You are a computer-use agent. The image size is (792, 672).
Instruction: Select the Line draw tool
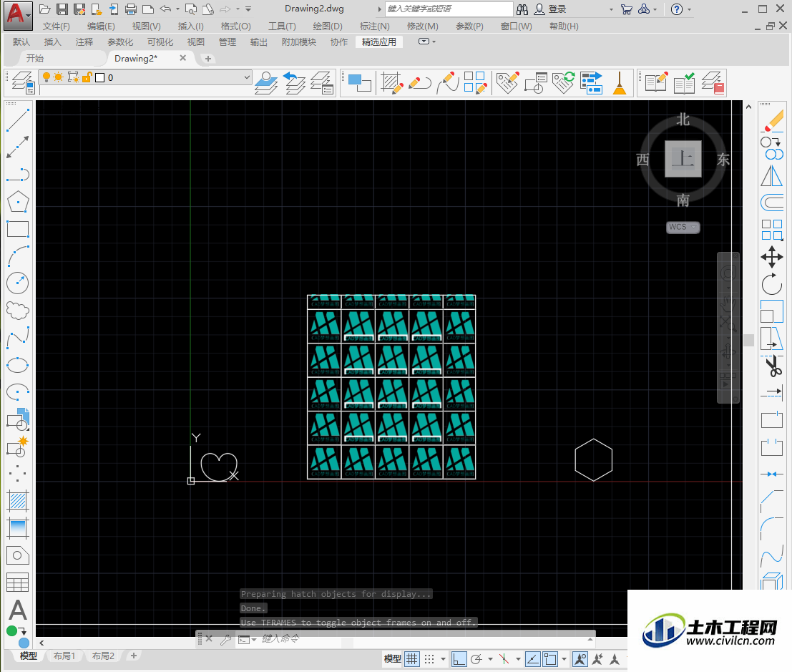(x=18, y=120)
